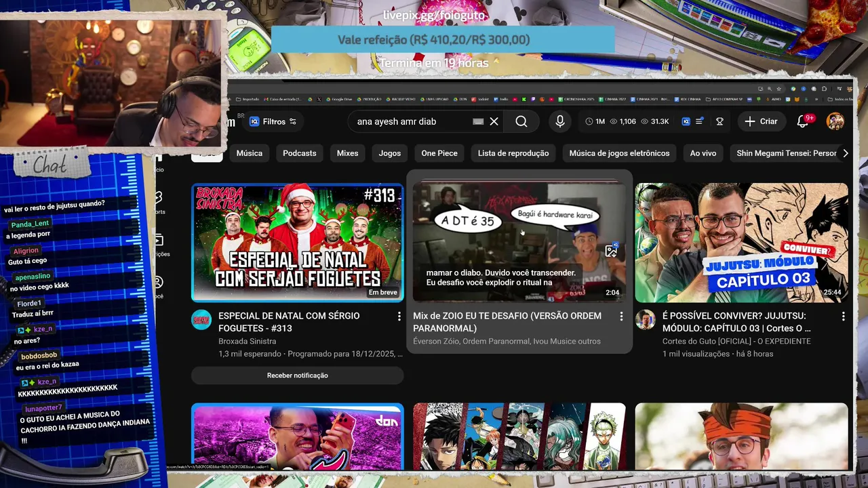Click livepix.gg/foioguto overlay text
This screenshot has height=488, width=868.
click(434, 15)
